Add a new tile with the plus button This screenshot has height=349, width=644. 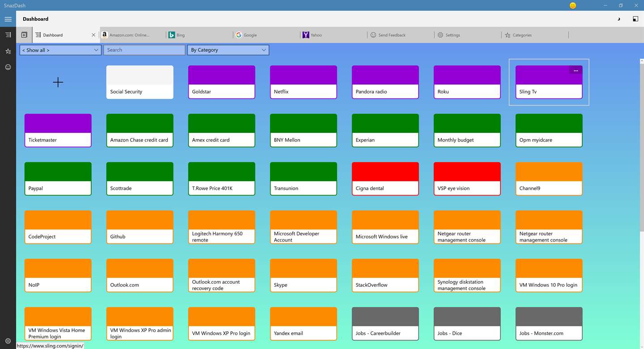pyautogui.click(x=58, y=82)
